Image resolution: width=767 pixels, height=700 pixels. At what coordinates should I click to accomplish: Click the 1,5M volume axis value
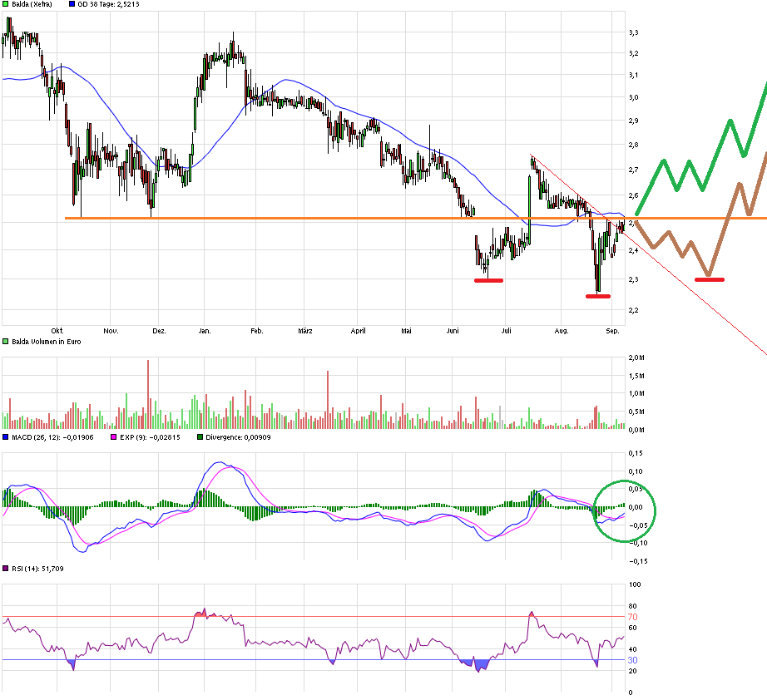pos(636,376)
